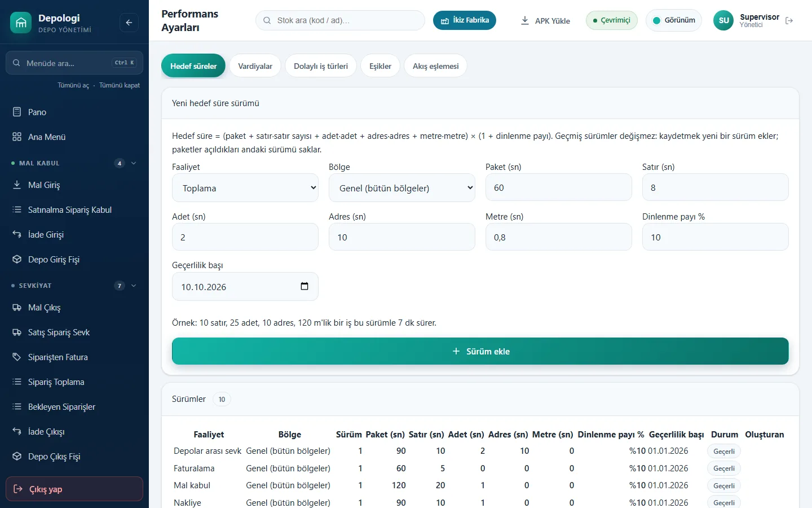
Task: Click the Depologi warehouse logo icon
Action: coord(21,23)
